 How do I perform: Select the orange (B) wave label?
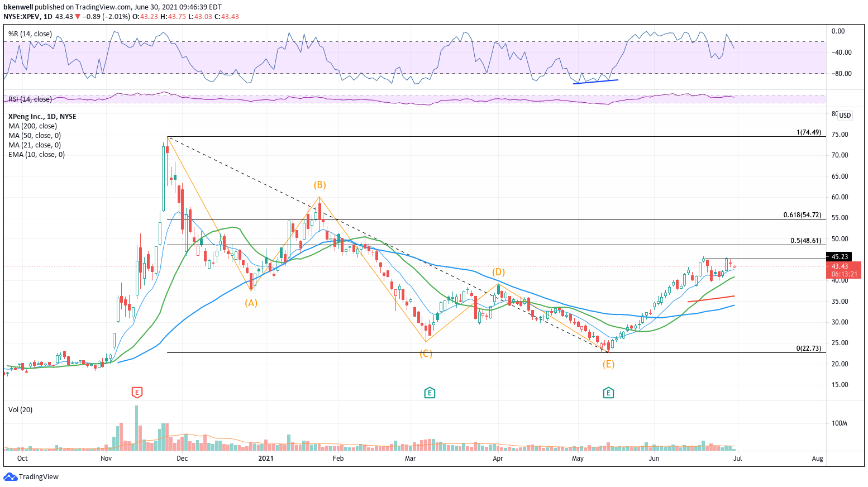point(319,185)
